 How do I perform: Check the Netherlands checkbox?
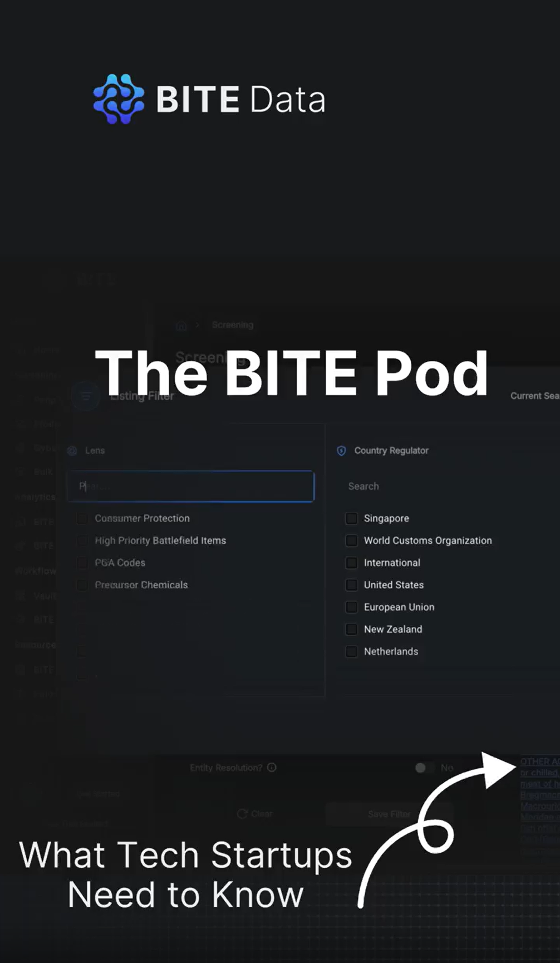tap(351, 651)
